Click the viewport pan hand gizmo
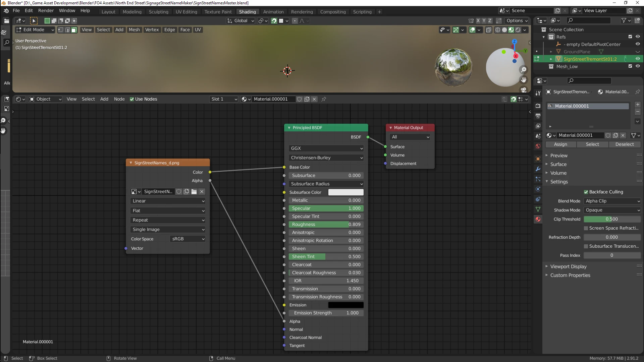The width and height of the screenshot is (644, 362). (x=523, y=80)
